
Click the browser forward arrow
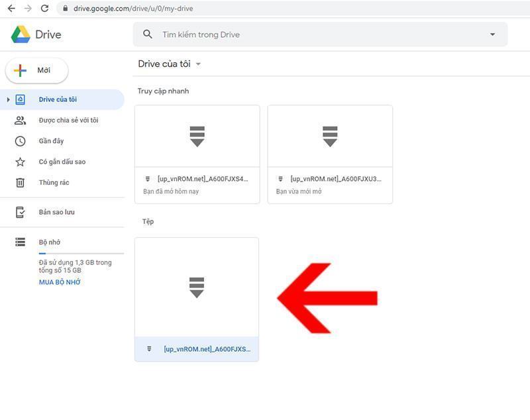[x=28, y=9]
